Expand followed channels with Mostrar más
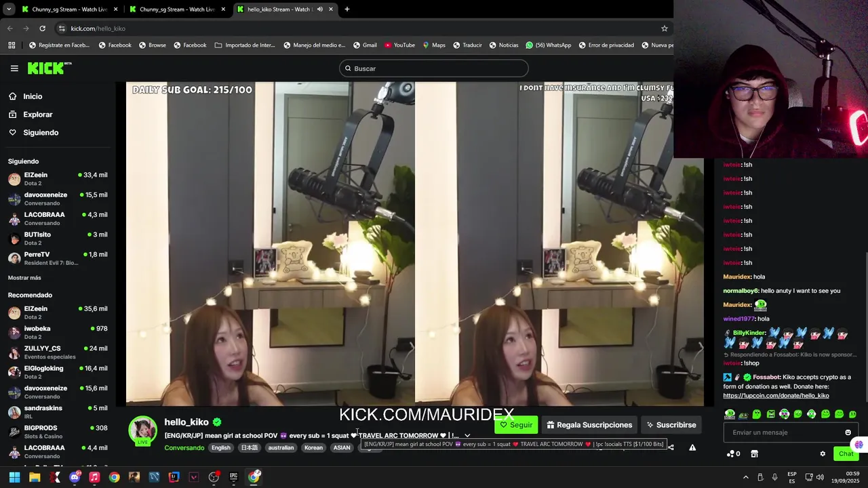868x488 pixels. coord(24,278)
